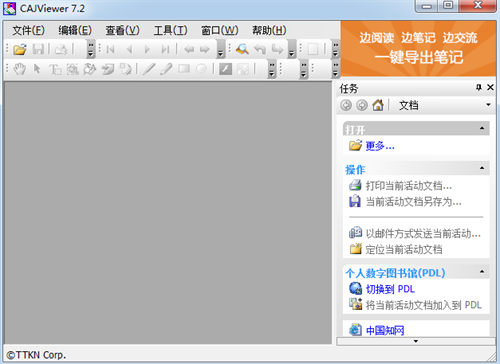The height and width of the screenshot is (364, 500).
Task: Close the 任务 task pane
Action: (490, 87)
